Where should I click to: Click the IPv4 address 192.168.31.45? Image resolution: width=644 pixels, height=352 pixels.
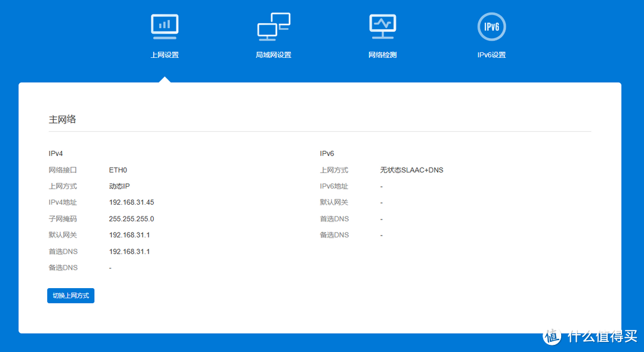pyautogui.click(x=131, y=203)
